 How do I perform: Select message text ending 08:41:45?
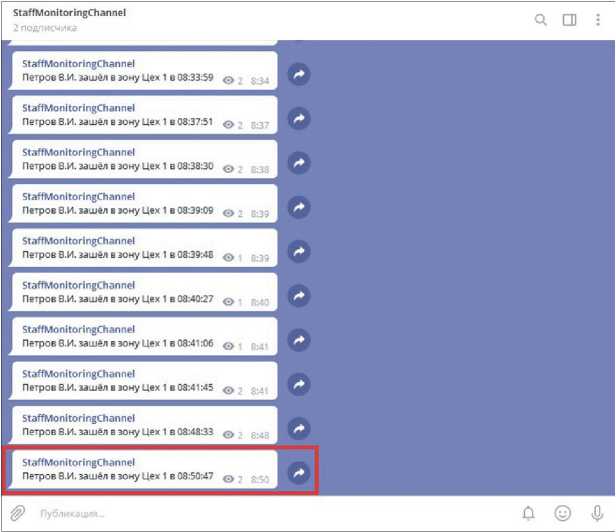118,387
